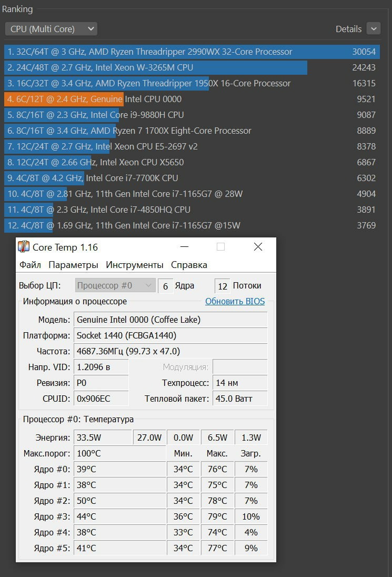Image resolution: width=392 pixels, height=577 pixels.
Task: Minimize the Core Temp window
Action: click(x=185, y=246)
